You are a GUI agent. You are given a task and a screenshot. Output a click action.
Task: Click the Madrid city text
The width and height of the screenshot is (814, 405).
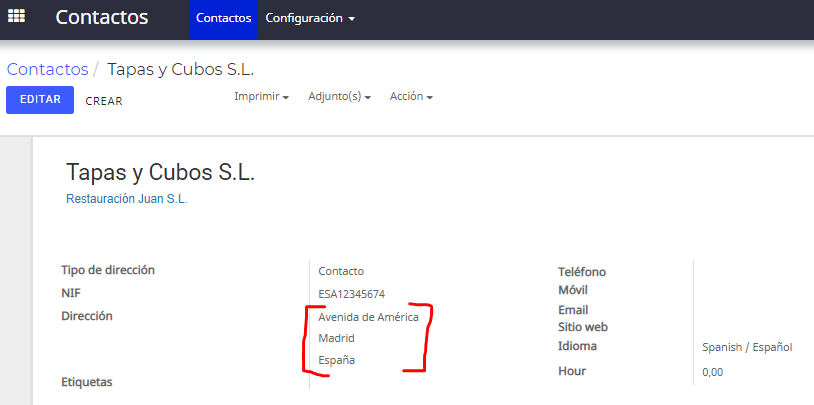pyautogui.click(x=336, y=339)
